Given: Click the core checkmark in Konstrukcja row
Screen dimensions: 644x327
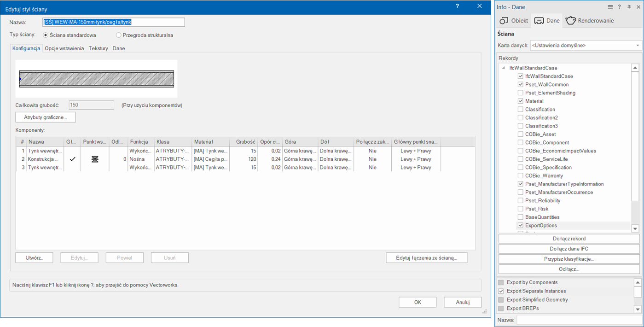Looking at the screenshot, I should [x=72, y=159].
